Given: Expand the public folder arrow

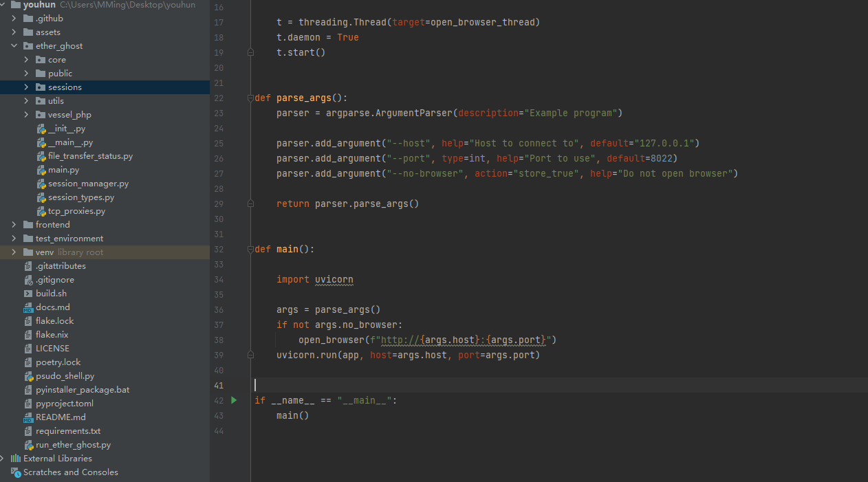Looking at the screenshot, I should tap(27, 74).
